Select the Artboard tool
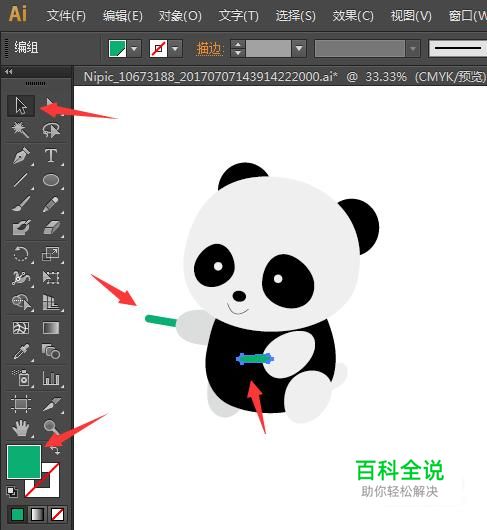The height and width of the screenshot is (530, 487). (x=21, y=404)
